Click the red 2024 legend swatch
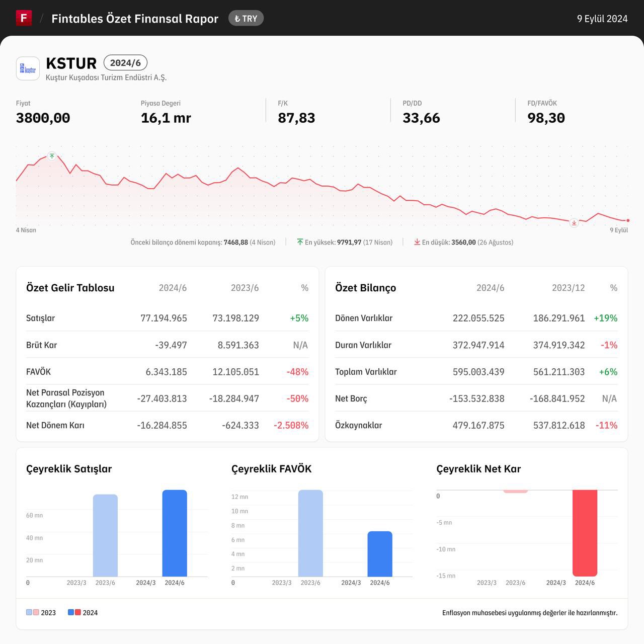The image size is (644, 644). [77, 612]
